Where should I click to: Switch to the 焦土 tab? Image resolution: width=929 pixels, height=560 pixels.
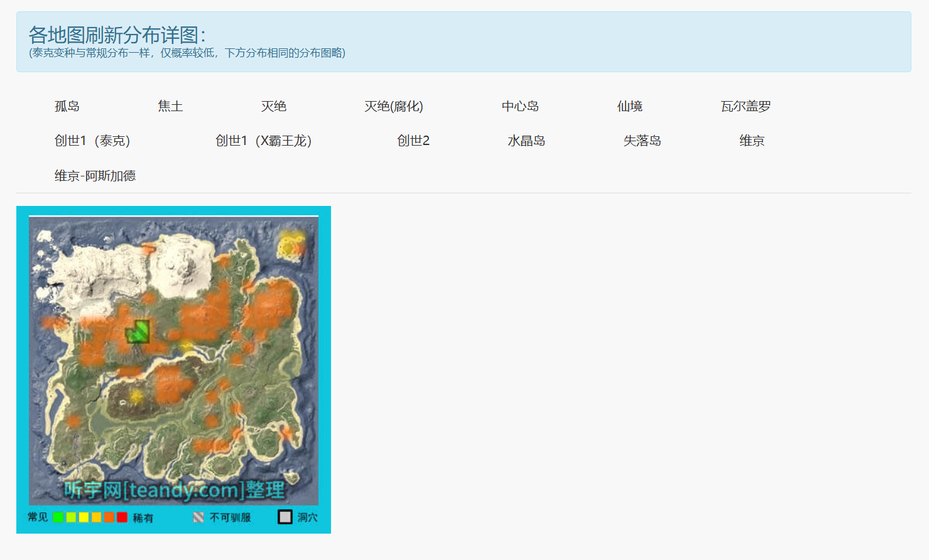(170, 106)
